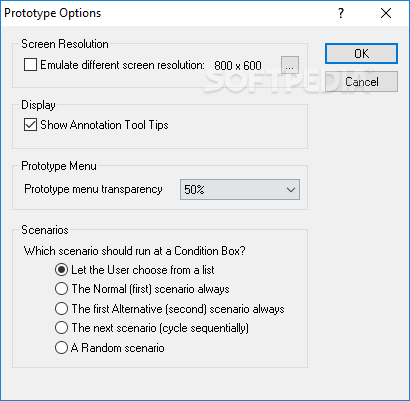410x401 pixels.
Task: Click the Screen Resolution group heading
Action: tap(65, 44)
